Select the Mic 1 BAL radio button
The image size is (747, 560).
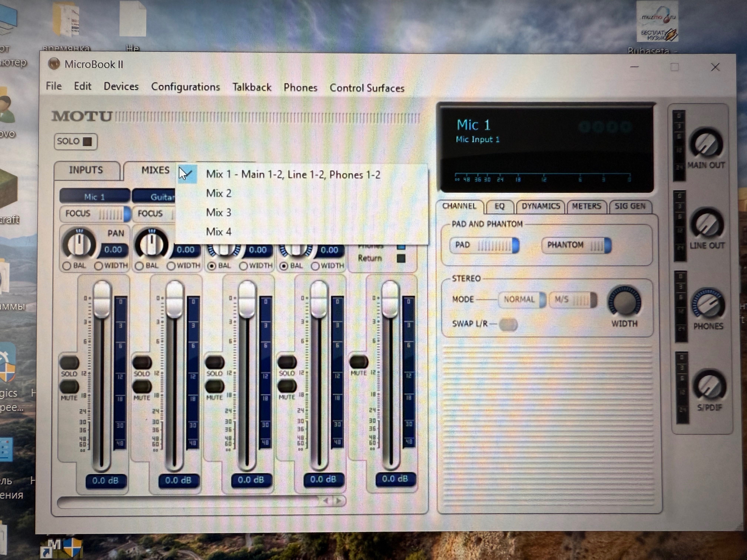pyautogui.click(x=67, y=266)
